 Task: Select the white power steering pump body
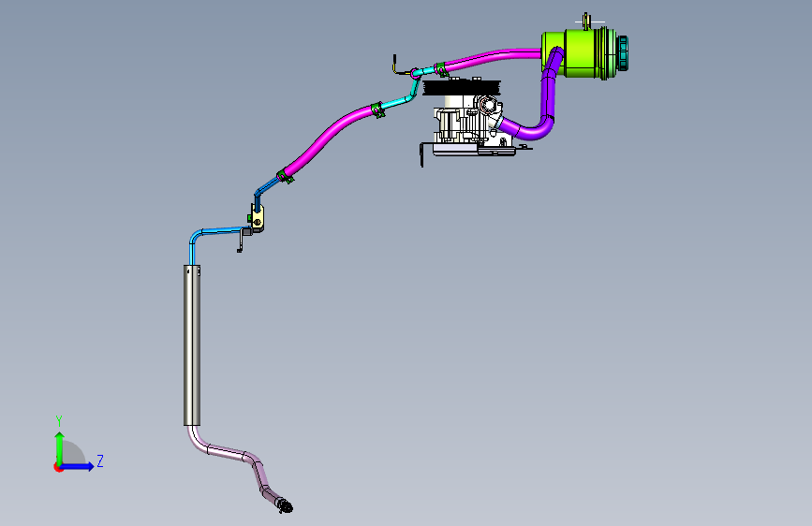[468, 120]
